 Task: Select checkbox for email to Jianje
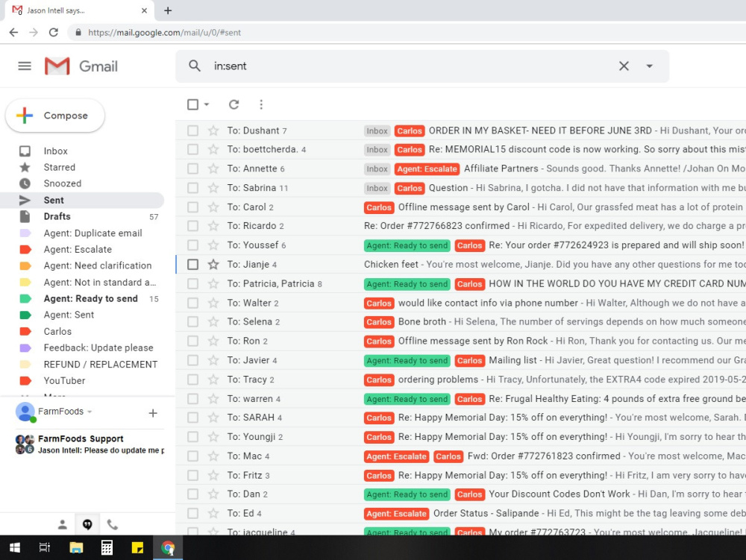[x=192, y=264]
